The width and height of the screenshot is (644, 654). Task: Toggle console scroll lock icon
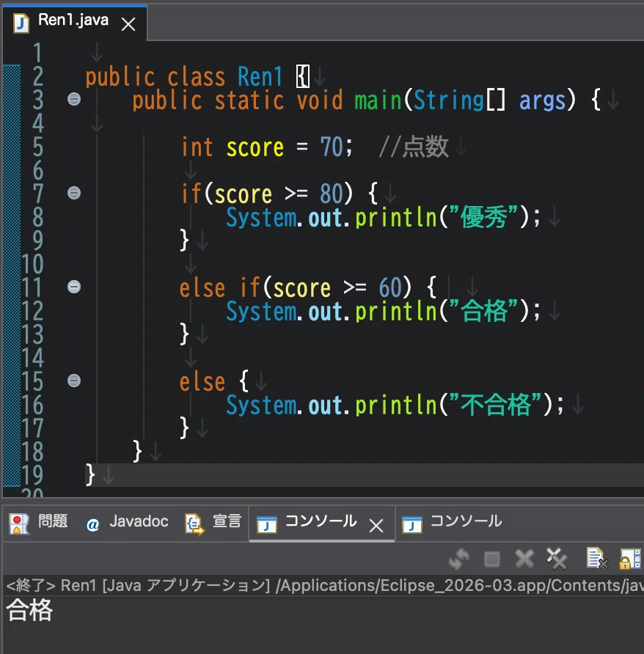click(630, 559)
